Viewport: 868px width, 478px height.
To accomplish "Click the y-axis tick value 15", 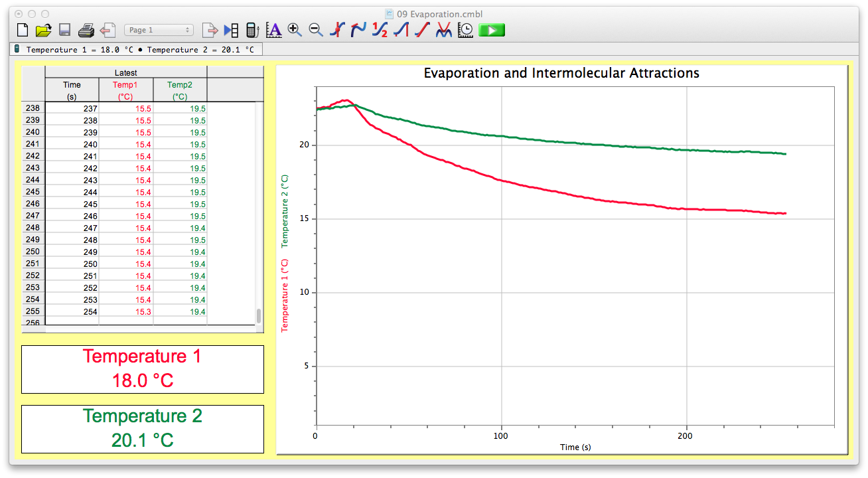I will click(x=306, y=218).
